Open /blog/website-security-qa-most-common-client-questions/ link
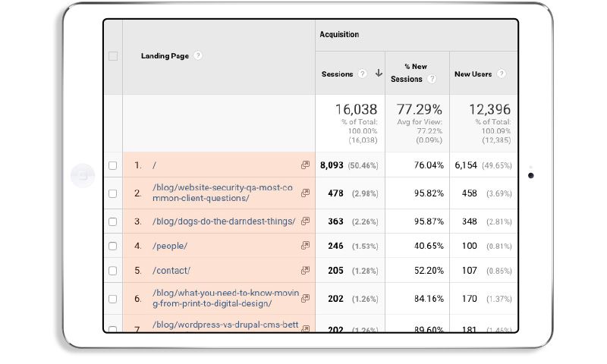 coord(222,193)
